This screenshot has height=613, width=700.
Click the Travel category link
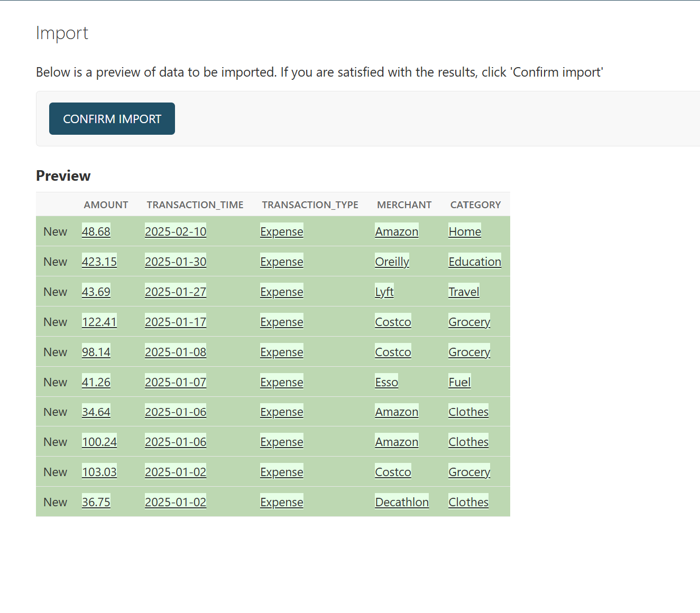coord(464,292)
